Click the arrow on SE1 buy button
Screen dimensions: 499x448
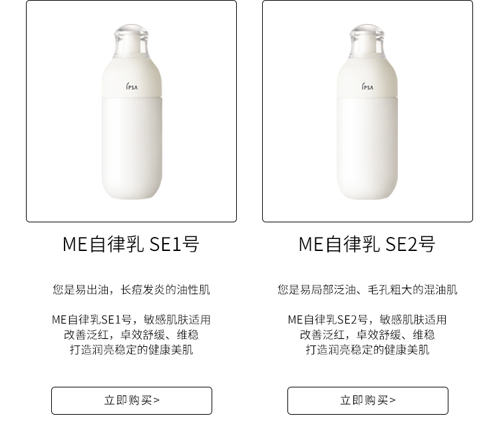(156, 400)
